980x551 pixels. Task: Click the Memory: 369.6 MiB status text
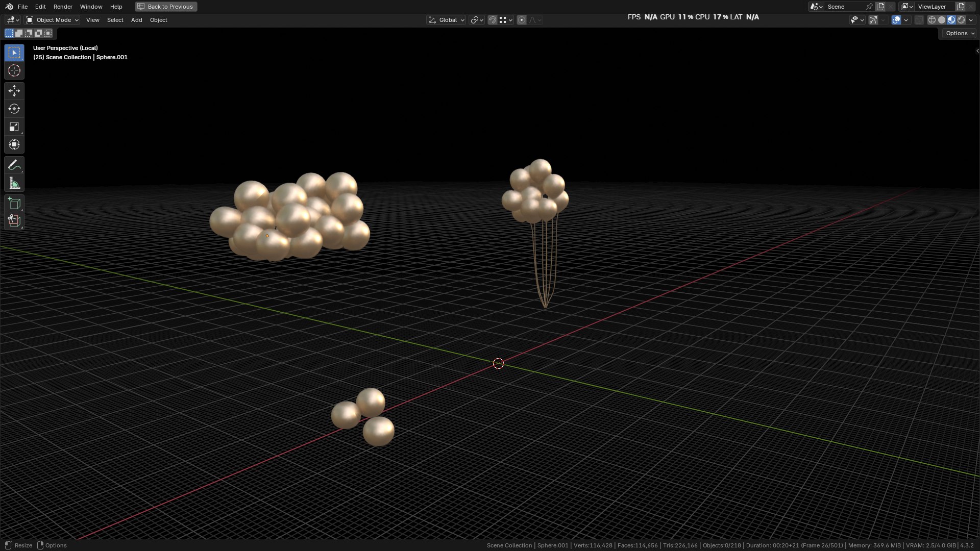(x=874, y=545)
